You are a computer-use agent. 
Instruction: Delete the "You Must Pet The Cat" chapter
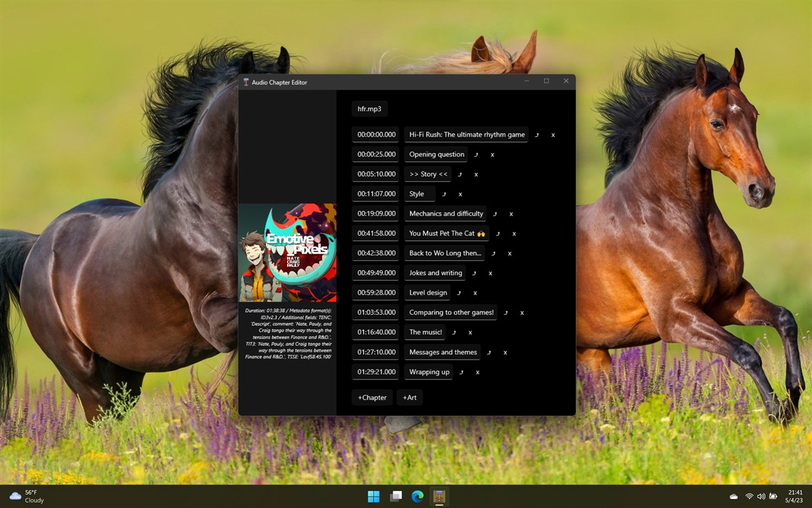[513, 234]
